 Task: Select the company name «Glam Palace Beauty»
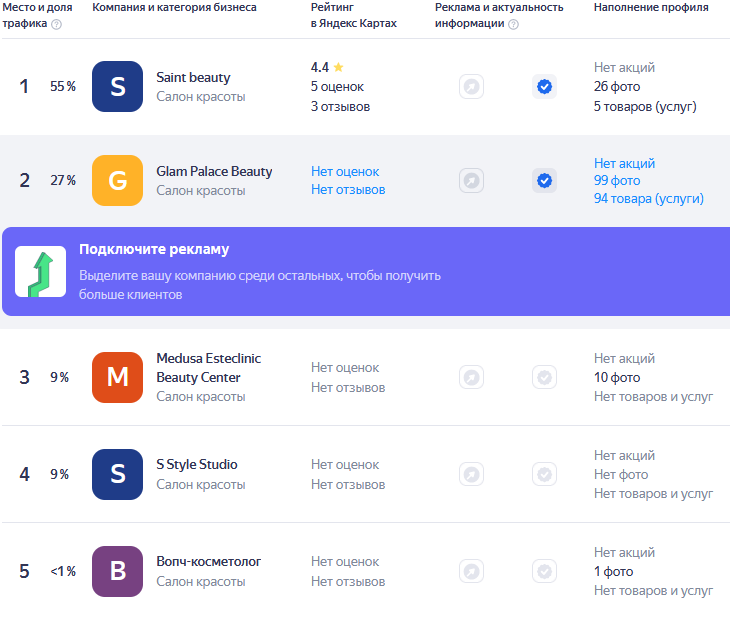click(x=214, y=172)
